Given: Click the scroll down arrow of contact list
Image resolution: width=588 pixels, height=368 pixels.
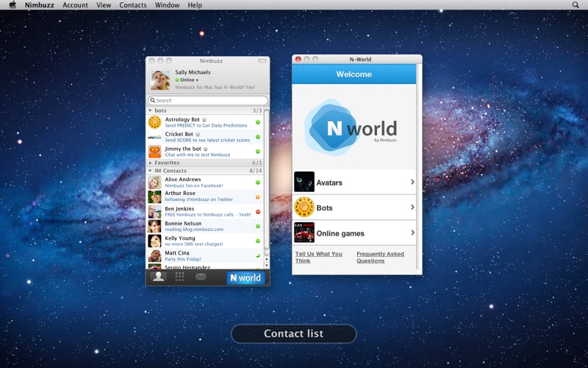Looking at the screenshot, I should pos(267,266).
